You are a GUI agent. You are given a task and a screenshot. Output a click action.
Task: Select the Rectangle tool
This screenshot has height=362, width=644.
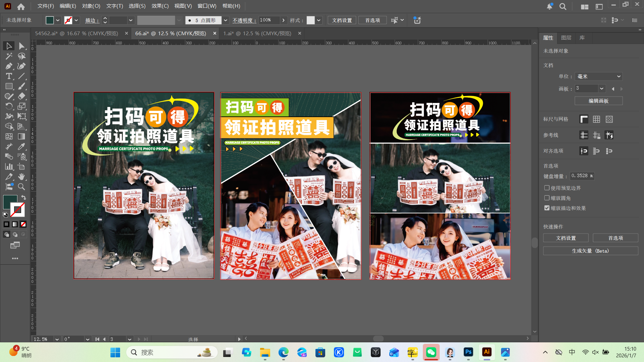click(9, 87)
